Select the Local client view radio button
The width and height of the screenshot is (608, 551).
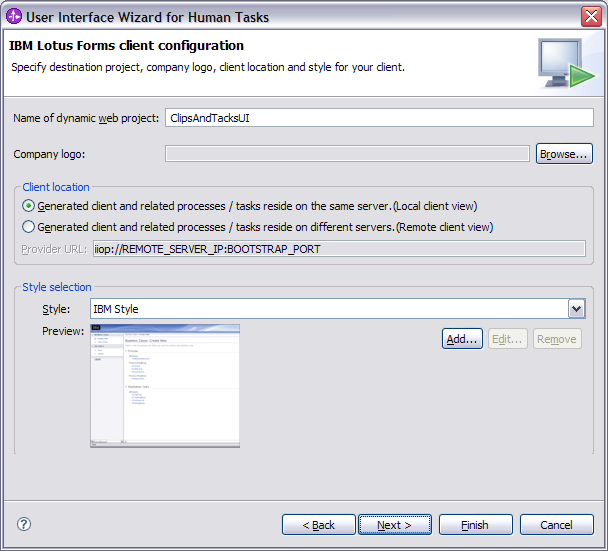tap(28, 206)
